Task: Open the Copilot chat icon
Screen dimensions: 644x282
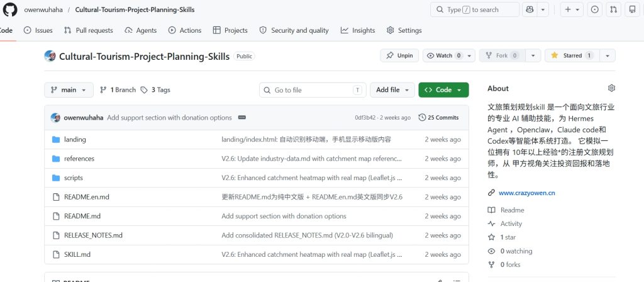Action: (x=530, y=9)
